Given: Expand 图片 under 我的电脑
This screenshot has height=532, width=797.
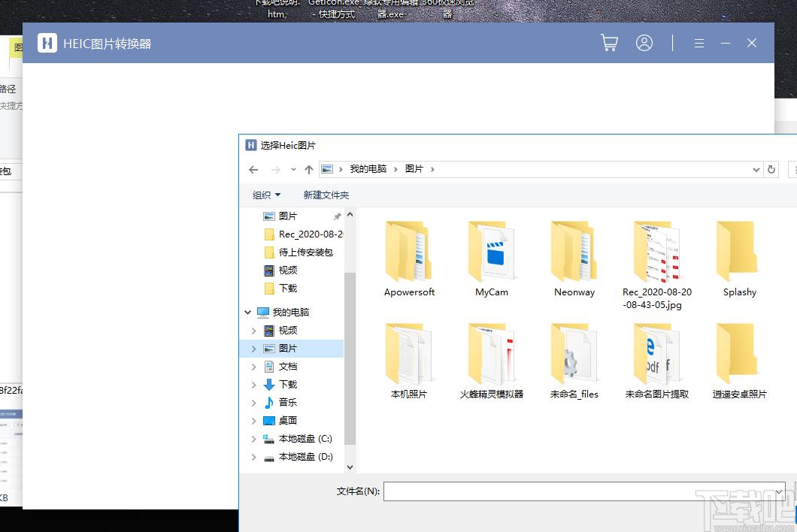Looking at the screenshot, I should click(x=253, y=349).
